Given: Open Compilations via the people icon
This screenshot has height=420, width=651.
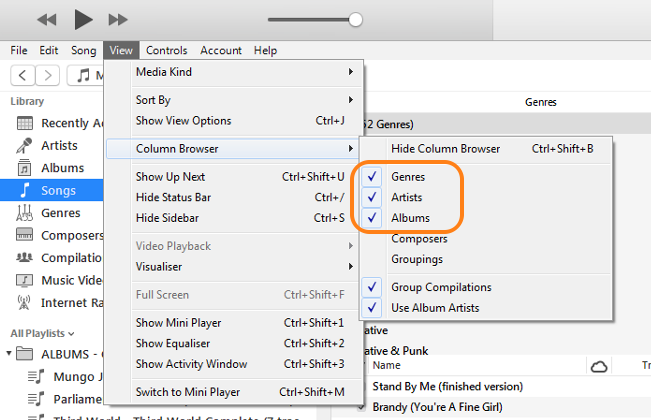Looking at the screenshot, I should click(24, 258).
